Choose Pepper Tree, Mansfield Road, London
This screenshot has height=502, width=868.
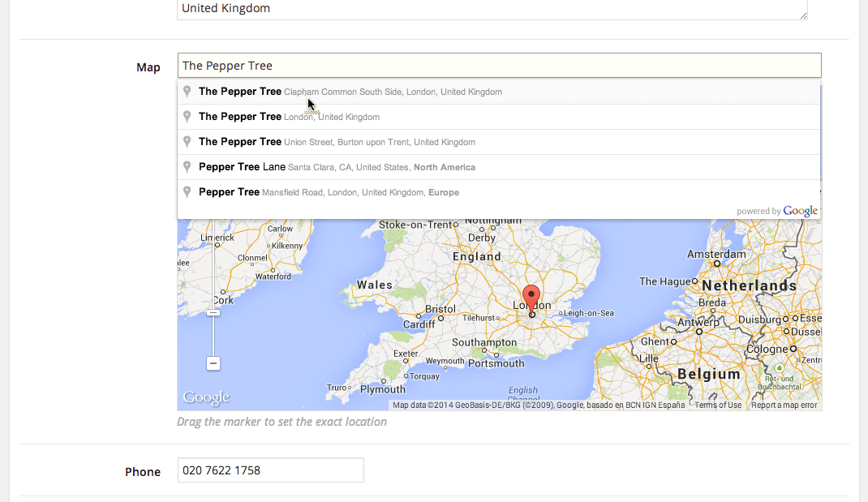(329, 192)
